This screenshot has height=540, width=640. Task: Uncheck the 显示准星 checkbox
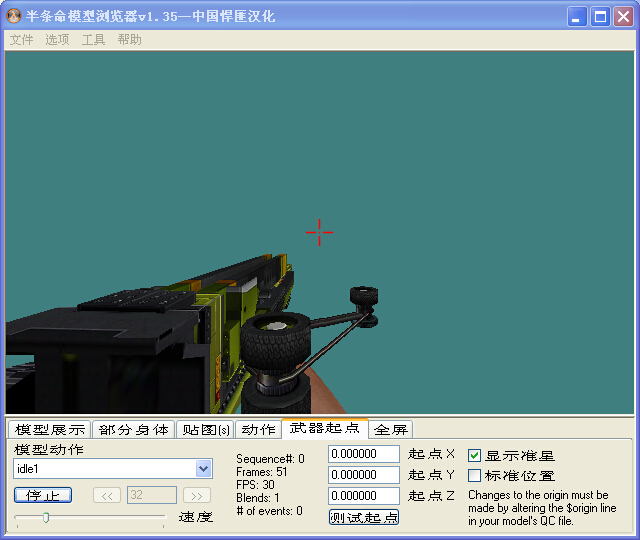[x=474, y=455]
